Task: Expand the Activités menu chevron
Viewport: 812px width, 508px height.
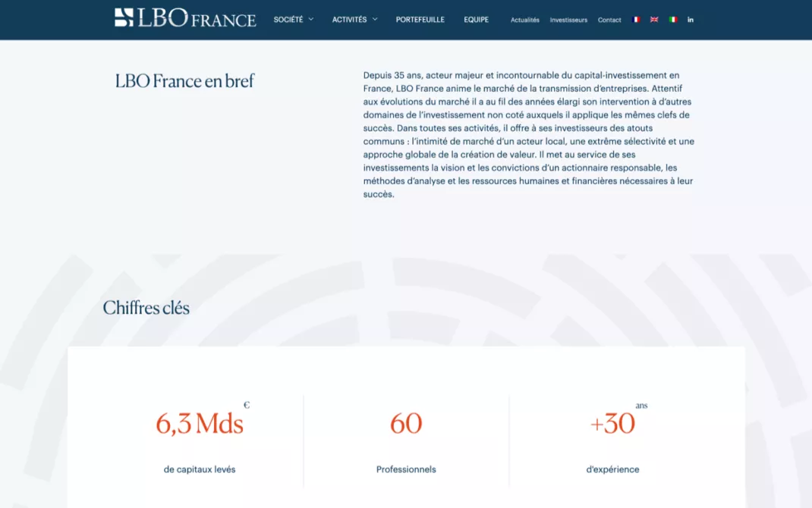Action: [375, 19]
